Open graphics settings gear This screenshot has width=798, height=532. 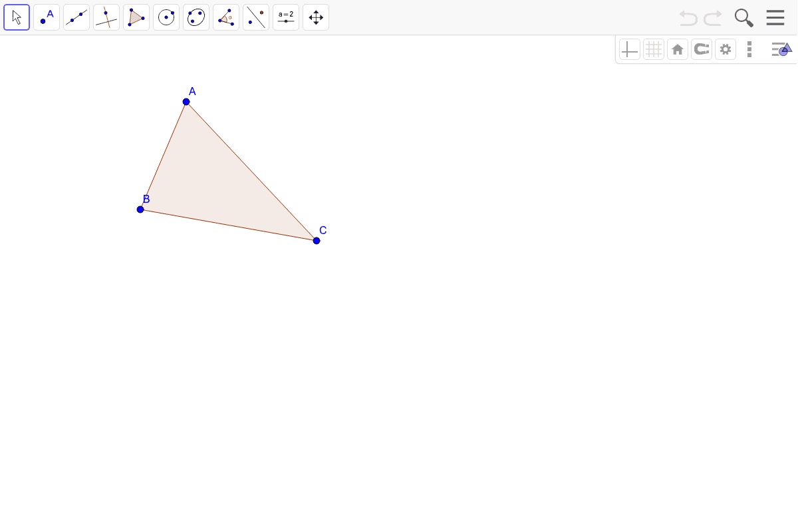(726, 49)
